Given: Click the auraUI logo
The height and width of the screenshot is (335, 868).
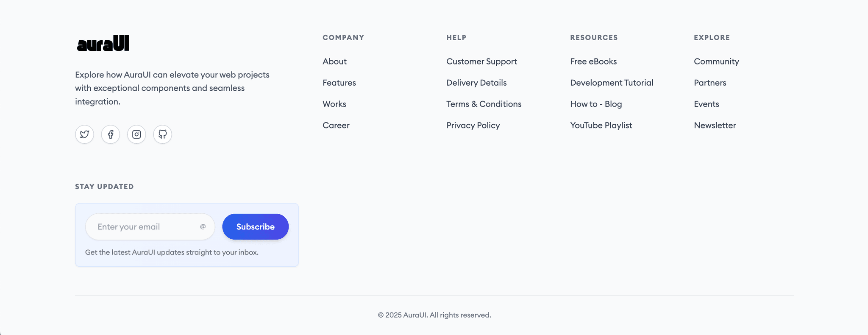Looking at the screenshot, I should [103, 43].
